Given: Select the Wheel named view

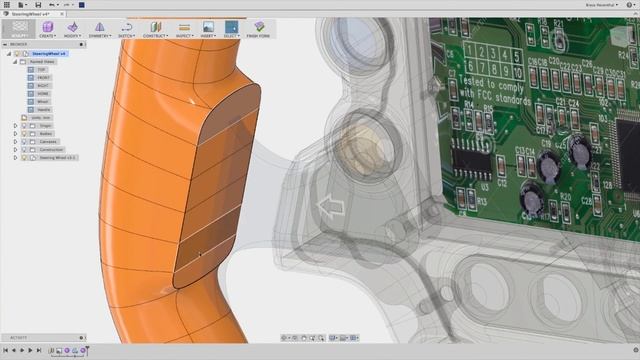Looking at the screenshot, I should click(43, 102).
